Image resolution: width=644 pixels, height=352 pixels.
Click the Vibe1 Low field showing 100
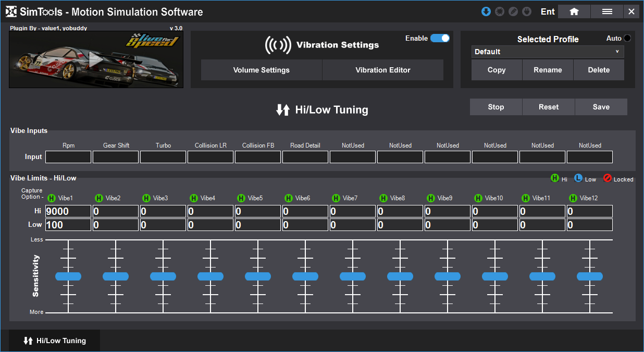(x=68, y=225)
